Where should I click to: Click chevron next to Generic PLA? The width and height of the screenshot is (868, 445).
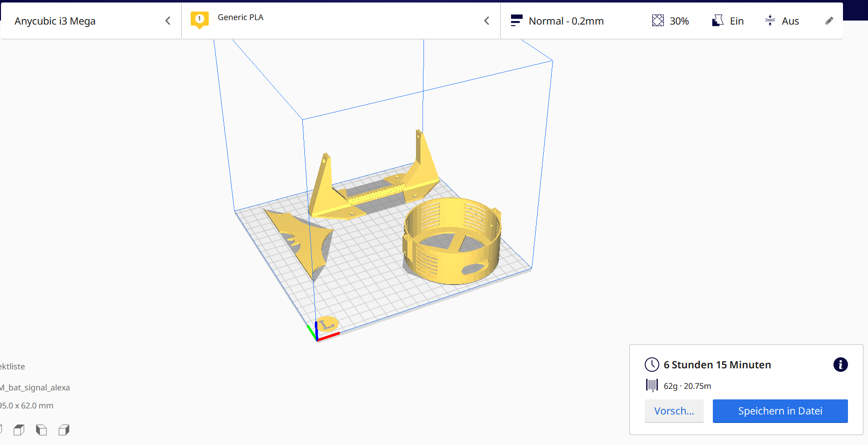point(487,21)
